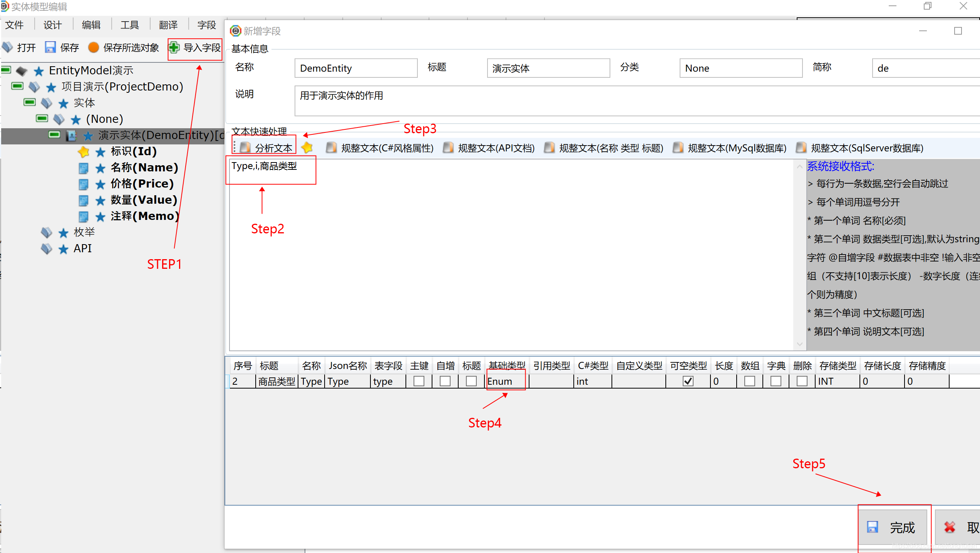Viewport: 980px width, 553px height.
Task: Click 规整文本(API文档) icon
Action: 448,148
